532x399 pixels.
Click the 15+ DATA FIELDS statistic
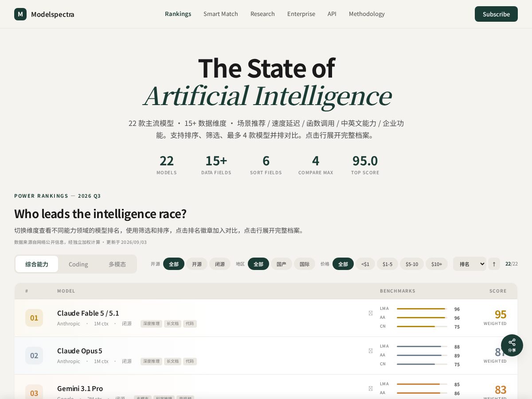[216, 164]
